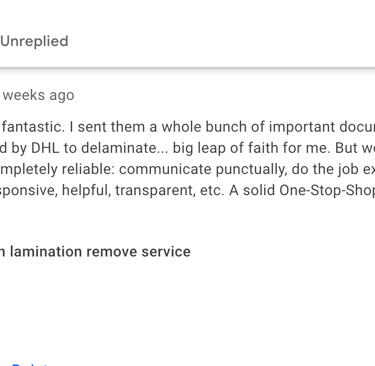Select the 'lamination remove service' heading
Screen dimensions: 375x366
[95, 252]
